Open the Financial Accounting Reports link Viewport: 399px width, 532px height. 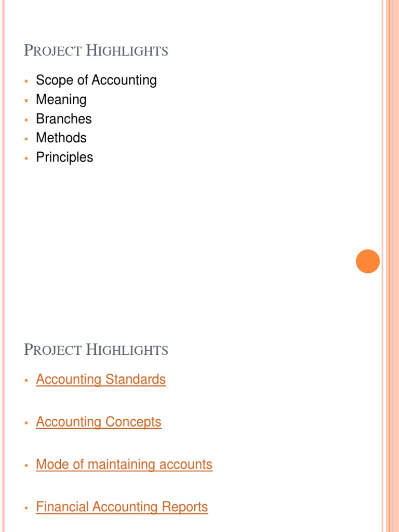pos(122,507)
